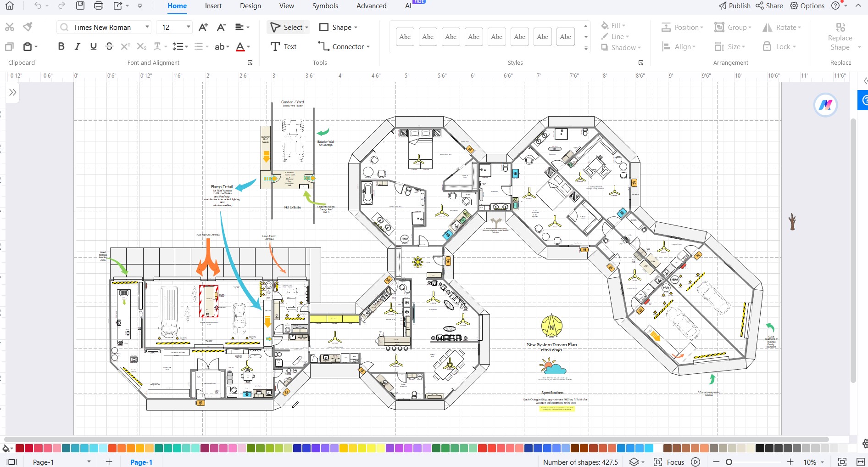This screenshot has height=467, width=868.
Task: Toggle italic formatting
Action: point(77,46)
